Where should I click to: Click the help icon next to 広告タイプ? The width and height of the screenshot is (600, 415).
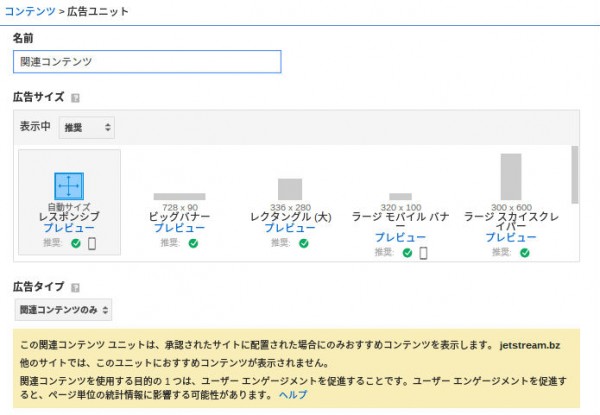tap(76, 288)
